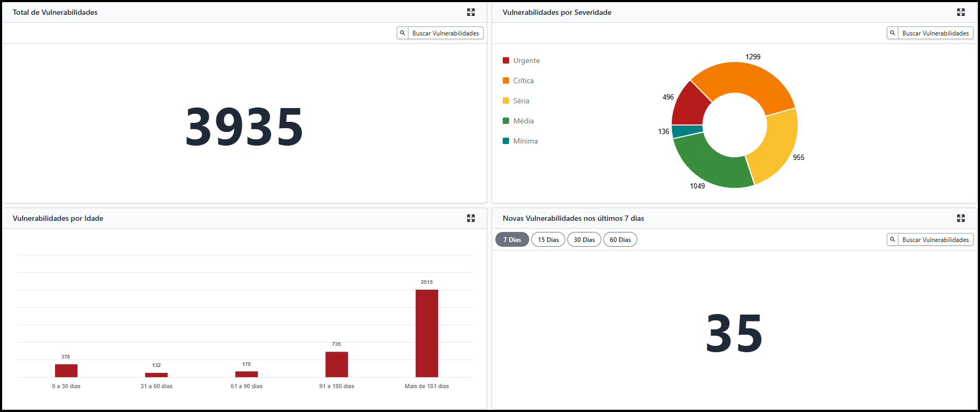Screen dimensions: 980x412
Task: Click search icon in Novas Vulnerabilidades panel
Action: (x=893, y=239)
